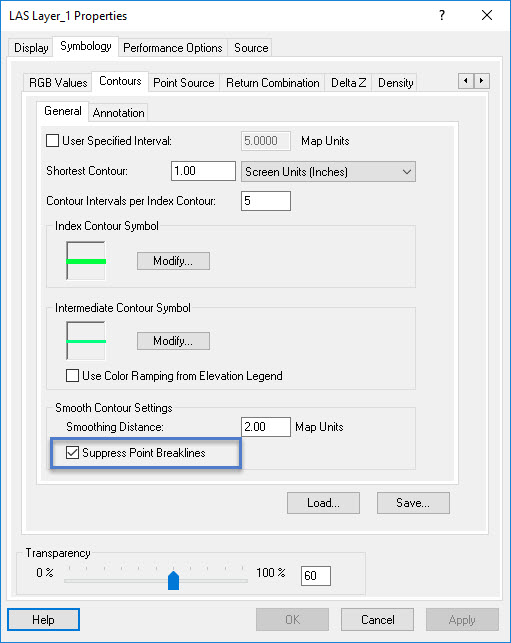Viewport: 511px width, 643px height.
Task: Enable User Specified Interval checkbox
Action: 52,141
